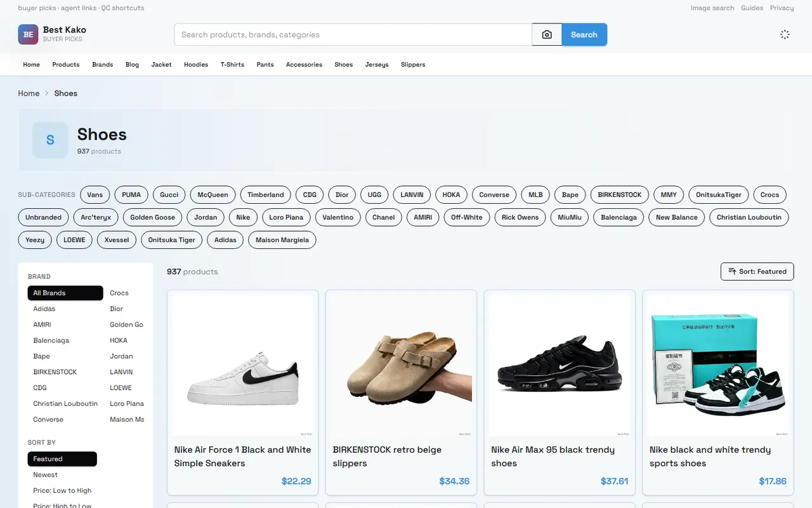Open the Slippers navigation item
This screenshot has height=508, width=812.
[413, 65]
